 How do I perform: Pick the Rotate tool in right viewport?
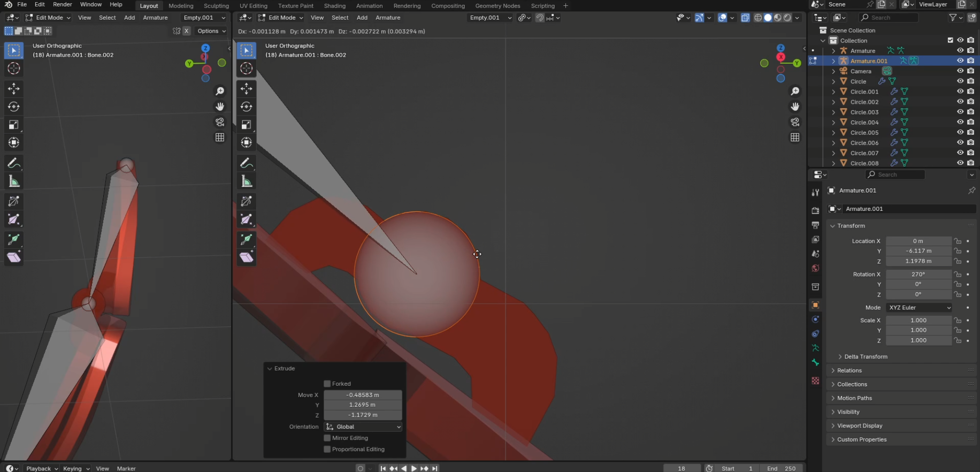(x=246, y=106)
